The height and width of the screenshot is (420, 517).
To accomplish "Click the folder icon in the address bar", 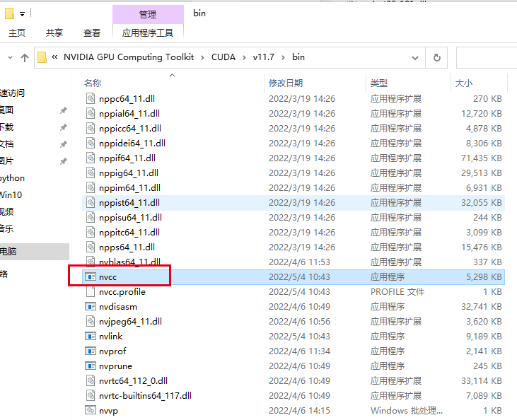I will pyautogui.click(x=42, y=57).
